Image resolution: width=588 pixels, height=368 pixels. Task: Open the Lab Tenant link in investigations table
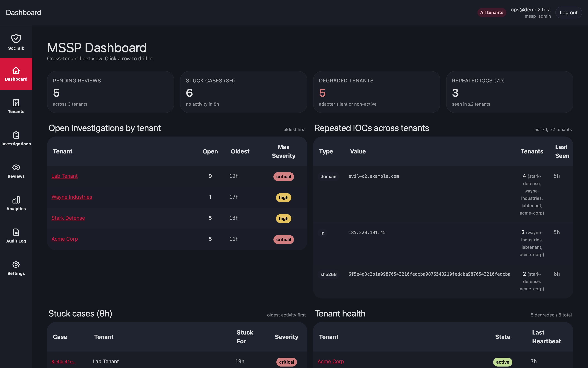coord(64,176)
